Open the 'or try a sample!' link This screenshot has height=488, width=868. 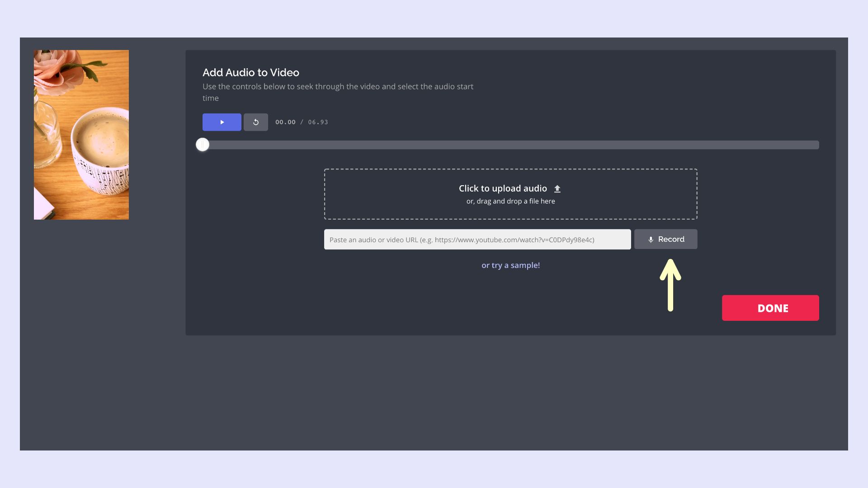[x=510, y=265]
